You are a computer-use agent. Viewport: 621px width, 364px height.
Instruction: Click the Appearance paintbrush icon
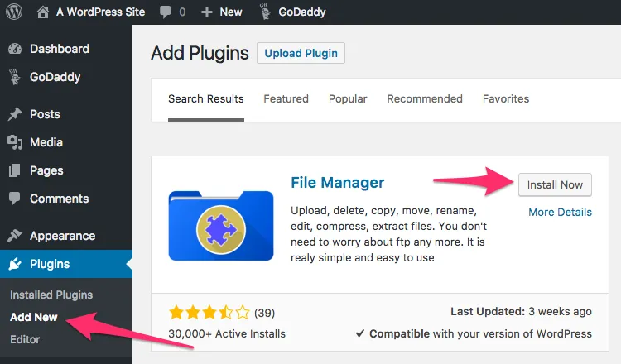coord(15,236)
